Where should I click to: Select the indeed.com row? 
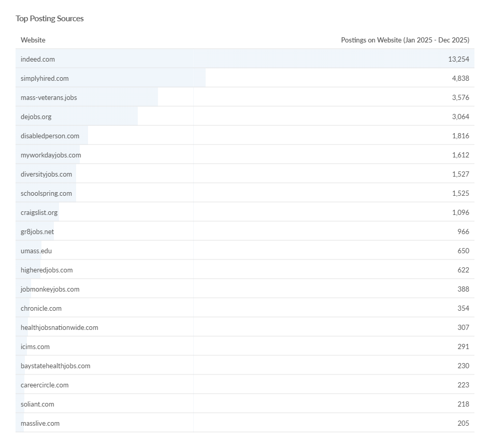tap(38, 59)
